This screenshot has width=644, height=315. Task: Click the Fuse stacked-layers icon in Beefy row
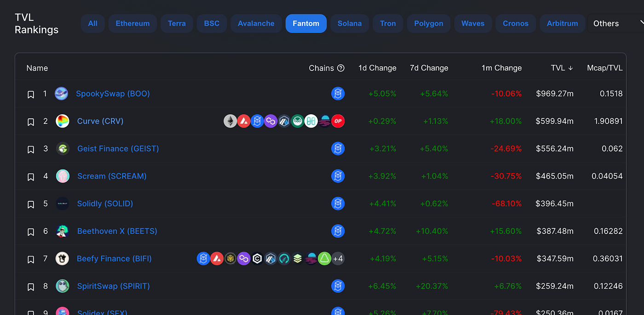(x=298, y=258)
